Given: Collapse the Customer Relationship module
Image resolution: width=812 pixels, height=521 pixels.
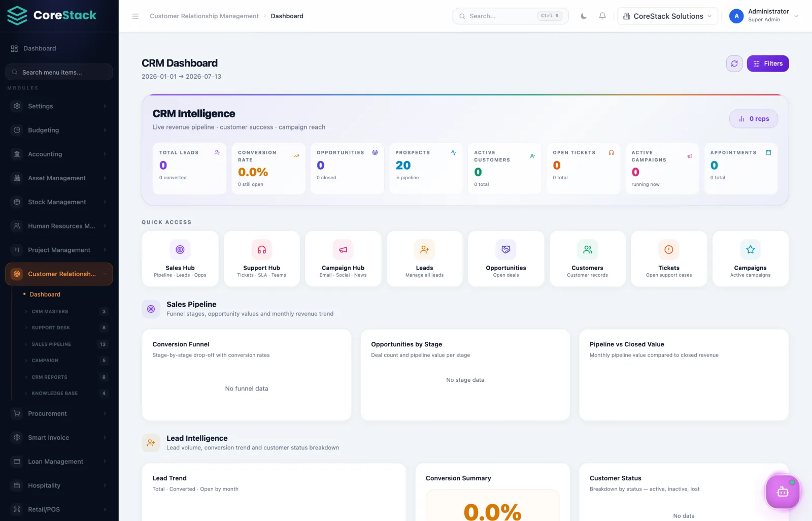Looking at the screenshot, I should pos(59,274).
